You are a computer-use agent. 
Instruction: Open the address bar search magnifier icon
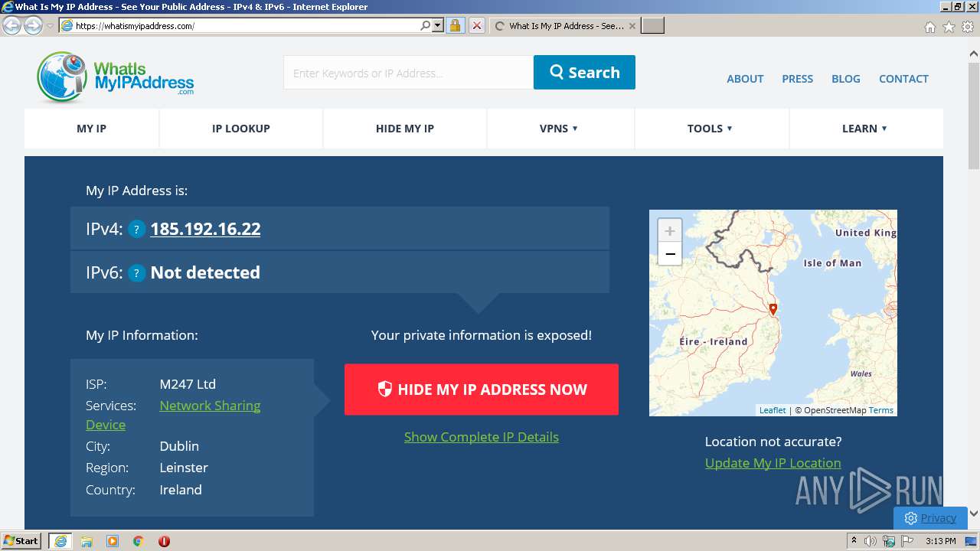point(426,25)
